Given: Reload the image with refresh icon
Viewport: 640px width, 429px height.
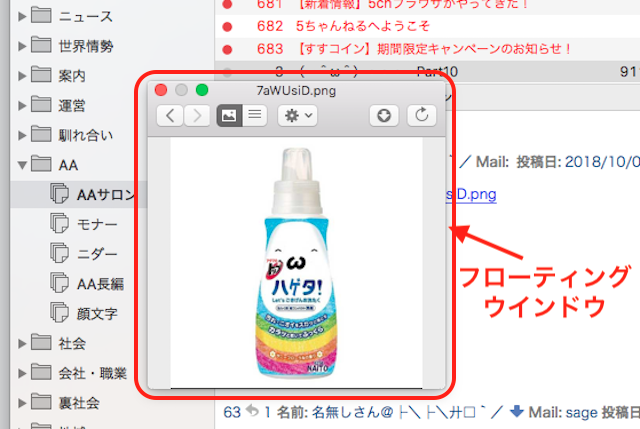Looking at the screenshot, I should coord(422,116).
